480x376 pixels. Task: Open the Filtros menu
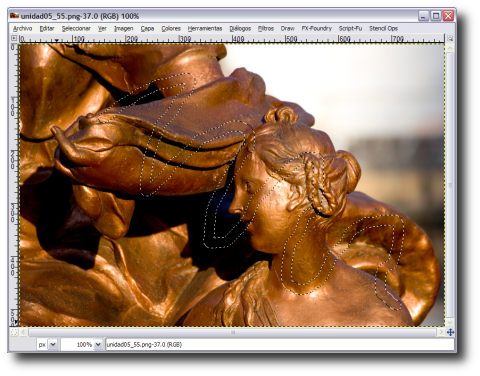pyautogui.click(x=266, y=29)
